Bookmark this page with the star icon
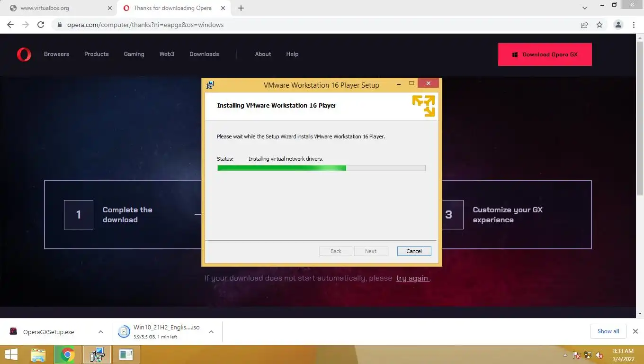 (x=599, y=25)
